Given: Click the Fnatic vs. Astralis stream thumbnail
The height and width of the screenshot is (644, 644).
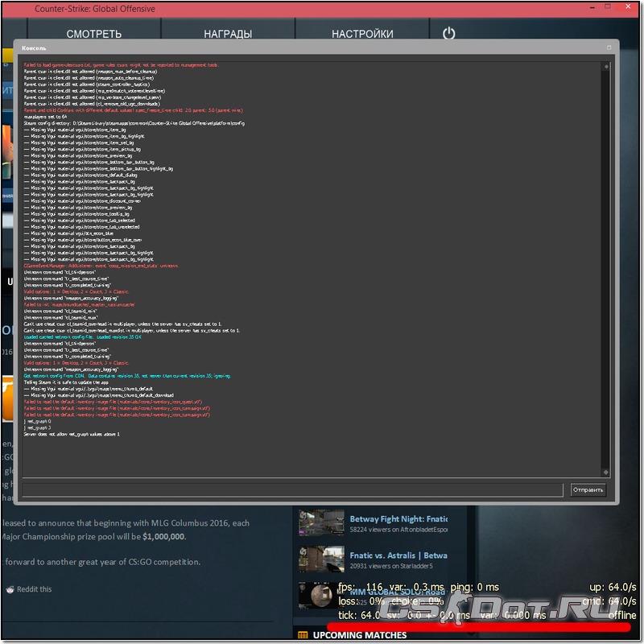Looking at the screenshot, I should click(x=321, y=559).
